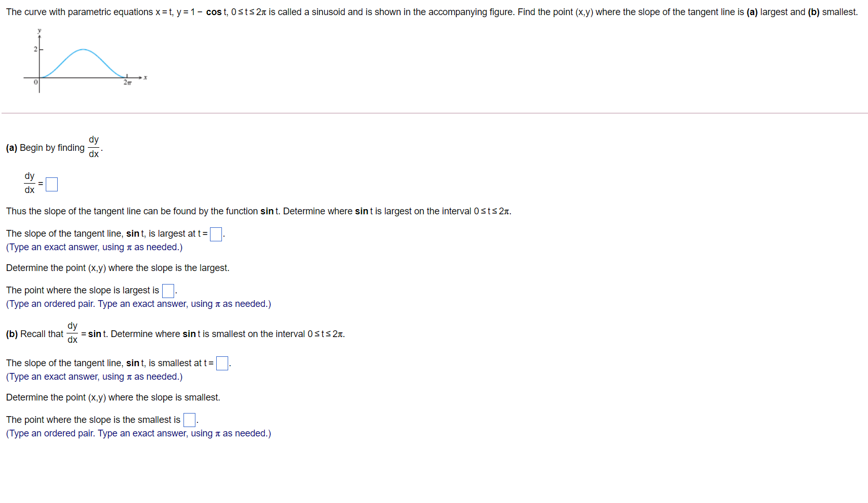Click the horizontal divider below the figure
868x503 pixels.
434,112
